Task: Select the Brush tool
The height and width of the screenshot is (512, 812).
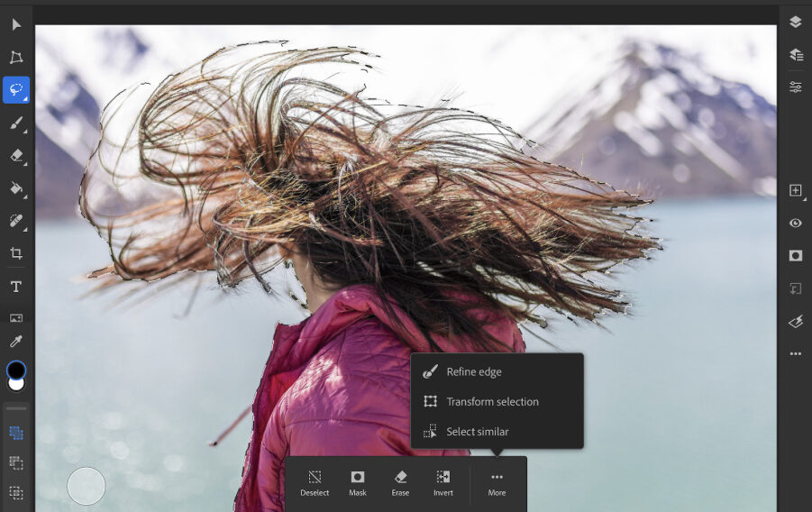Action: tap(16, 123)
